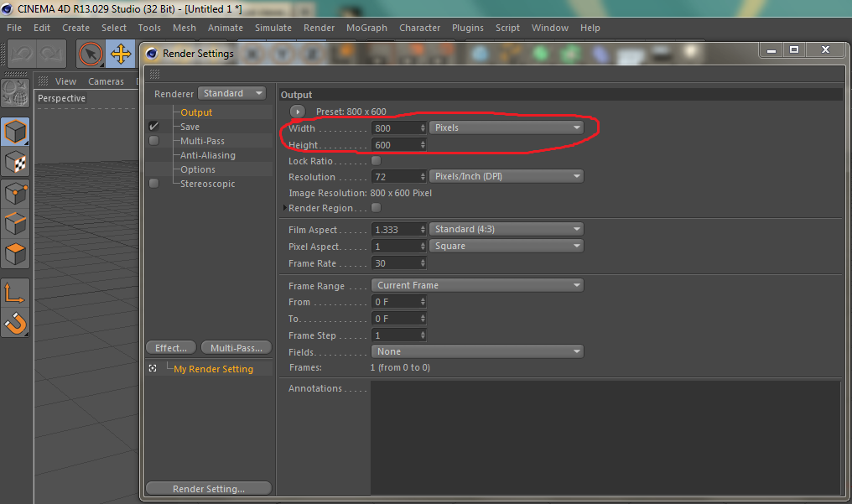
Task: Open the Pixels/Inch (DPI) dropdown
Action: click(x=507, y=176)
